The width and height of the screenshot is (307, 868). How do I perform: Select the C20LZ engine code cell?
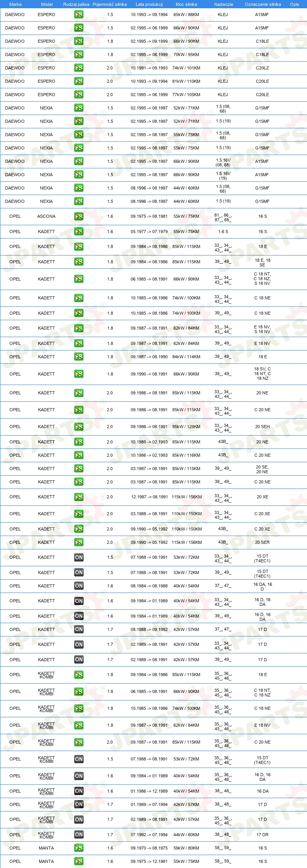(262, 68)
